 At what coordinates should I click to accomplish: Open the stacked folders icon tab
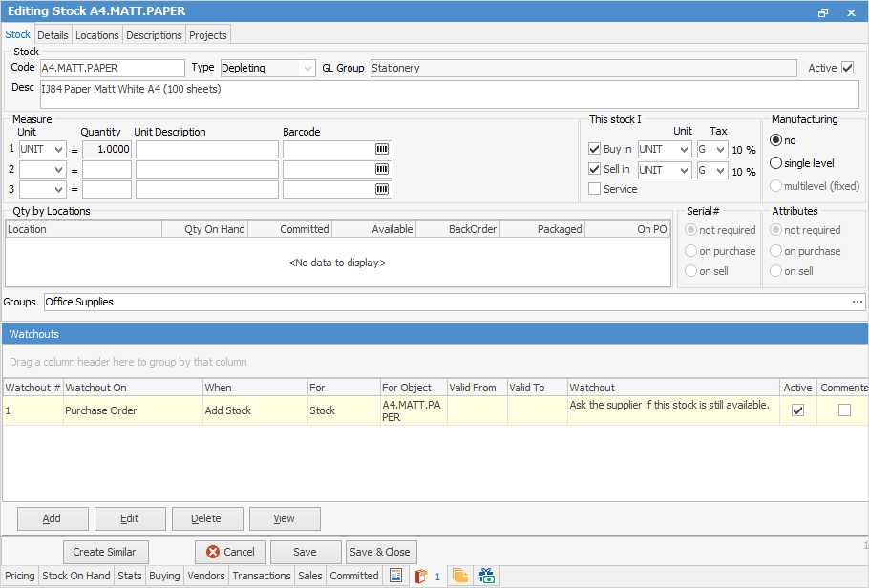[460, 576]
